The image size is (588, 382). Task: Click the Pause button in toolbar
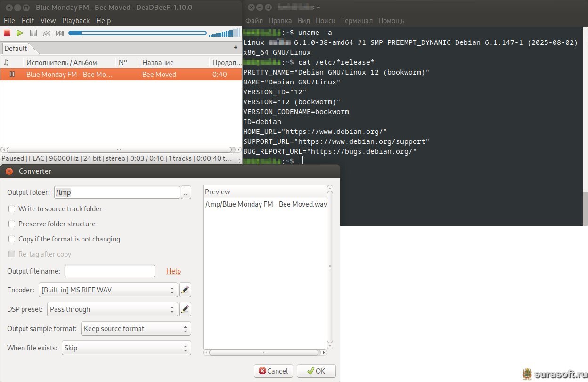(33, 33)
